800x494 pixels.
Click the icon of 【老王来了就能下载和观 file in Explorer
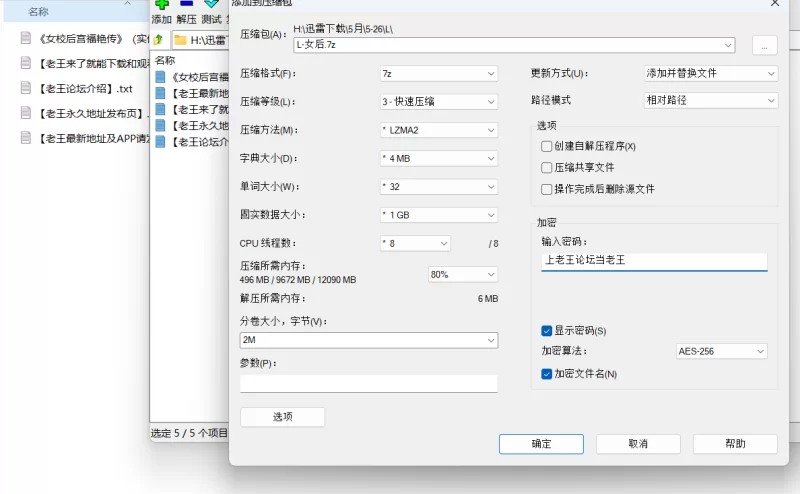pos(26,63)
